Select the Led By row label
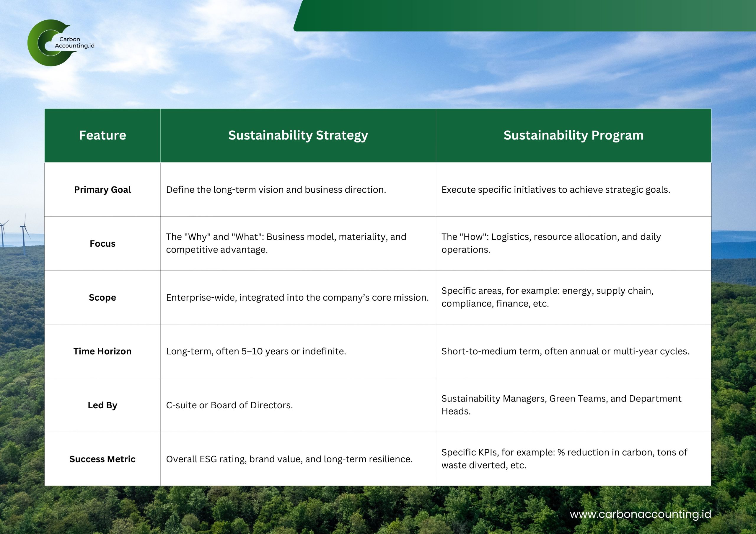 [102, 405]
